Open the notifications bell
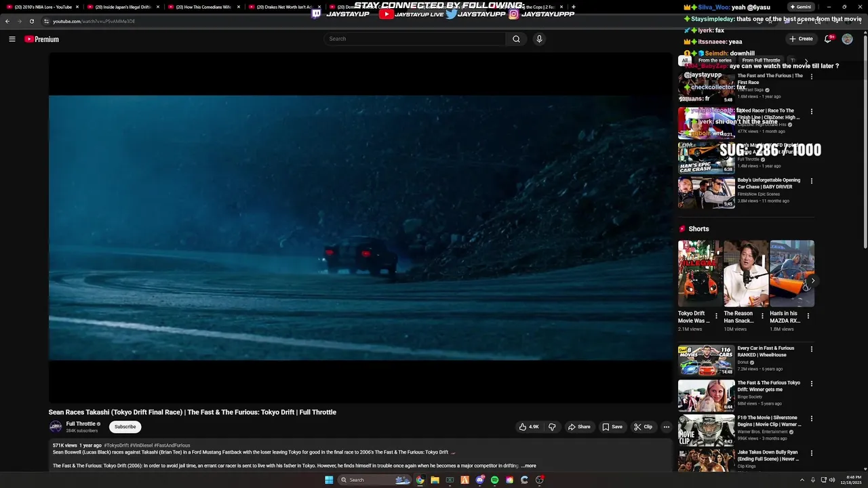The image size is (868, 488). click(828, 39)
